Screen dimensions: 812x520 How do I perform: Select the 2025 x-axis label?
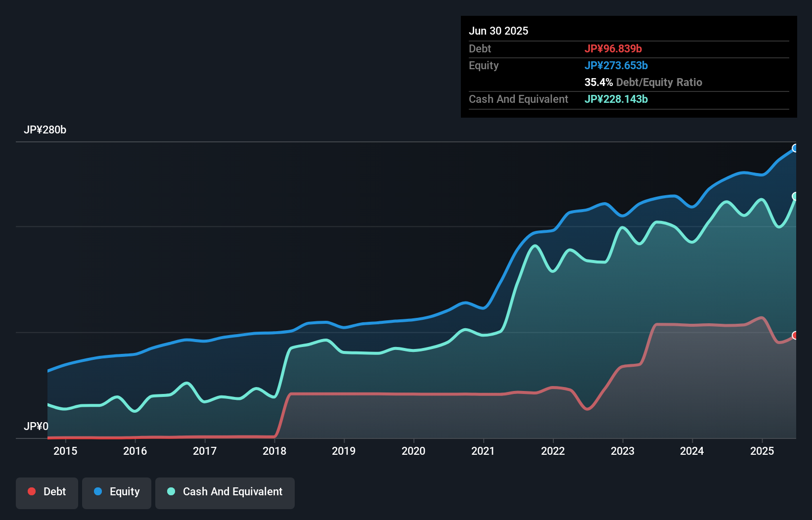[762, 451]
